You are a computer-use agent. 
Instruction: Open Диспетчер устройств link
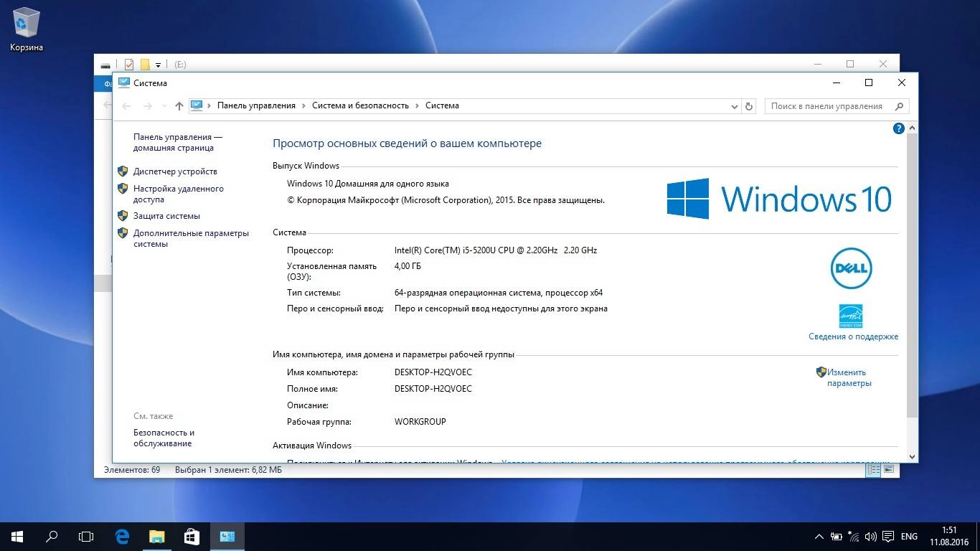pos(175,171)
